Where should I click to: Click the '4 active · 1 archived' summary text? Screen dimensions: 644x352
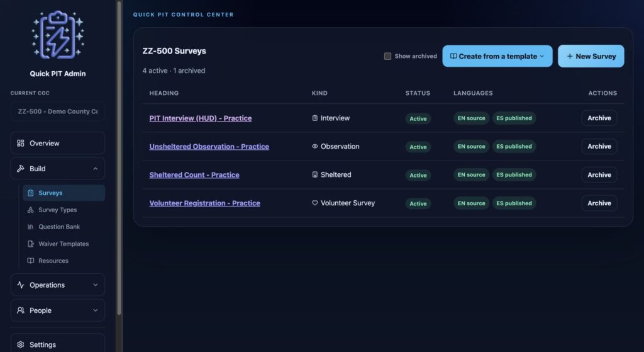(x=174, y=71)
